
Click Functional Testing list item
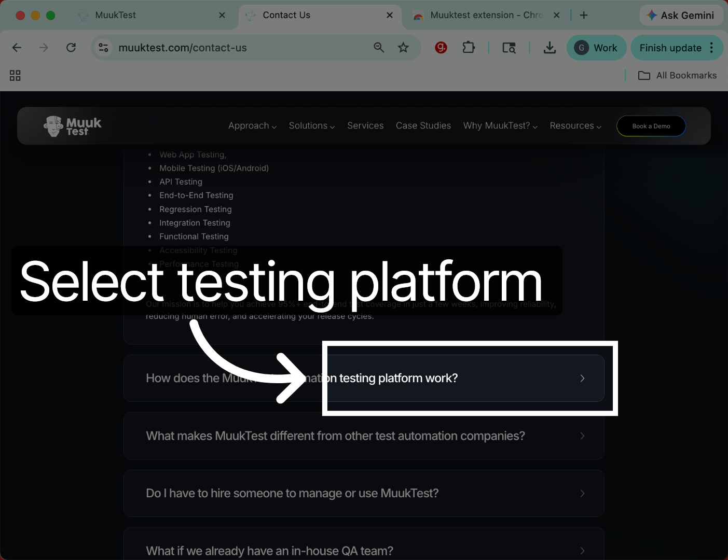[x=194, y=236]
